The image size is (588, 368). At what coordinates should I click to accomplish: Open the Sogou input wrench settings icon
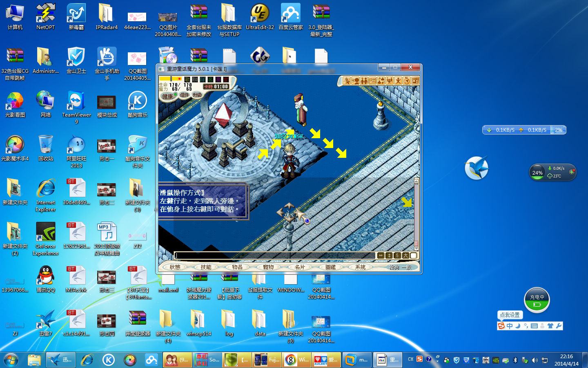559,326
